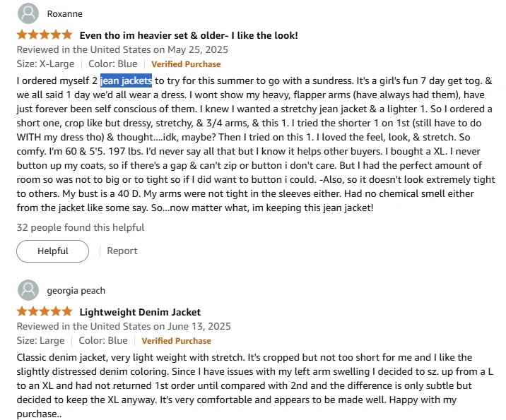Click the five-star rating on Roxanne's review
This screenshot has height=420, width=506.
[x=45, y=35]
